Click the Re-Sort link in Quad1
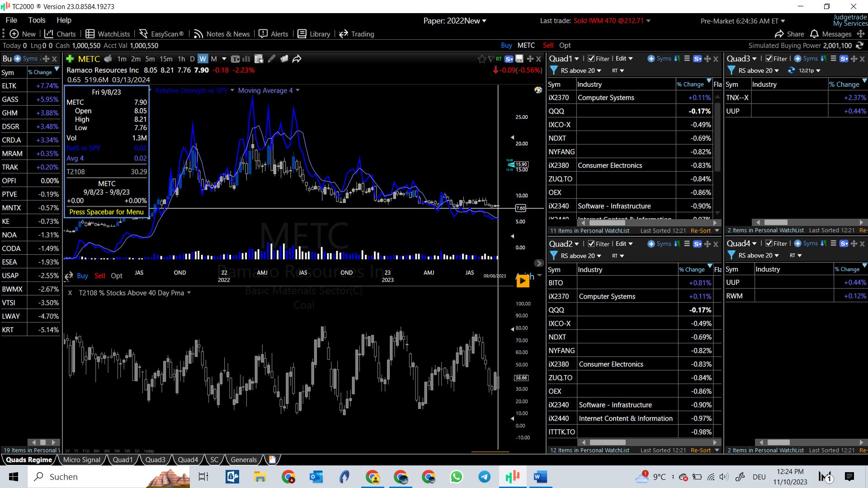 [x=700, y=230]
